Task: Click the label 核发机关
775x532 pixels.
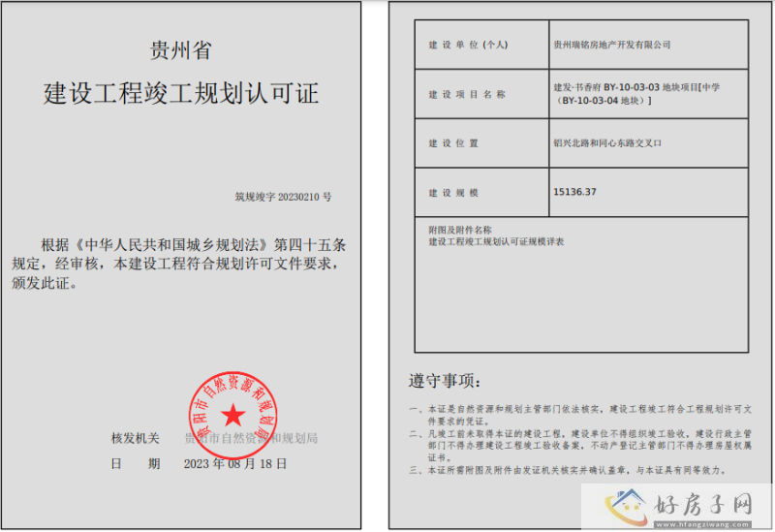Action: coord(136,438)
